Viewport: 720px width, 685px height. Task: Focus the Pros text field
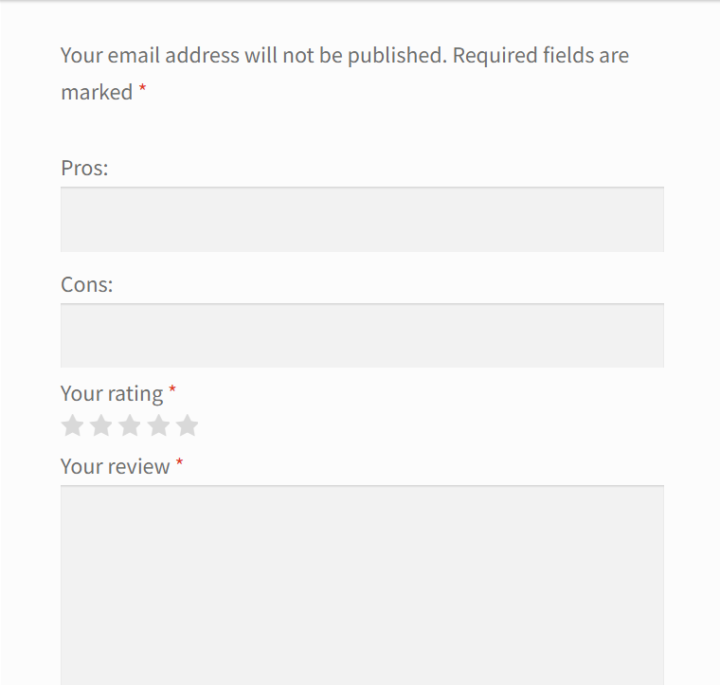pyautogui.click(x=362, y=219)
